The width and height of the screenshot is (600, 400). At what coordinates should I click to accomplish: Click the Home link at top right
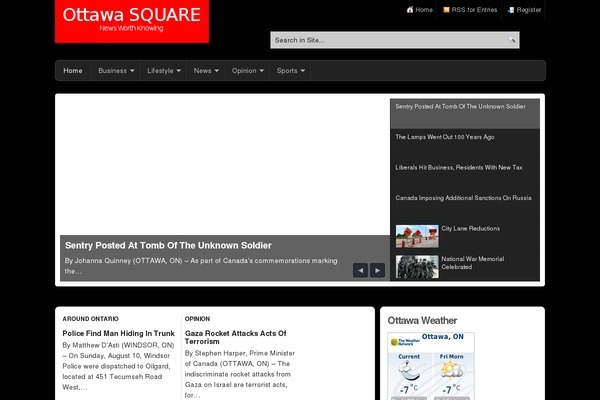pos(424,10)
